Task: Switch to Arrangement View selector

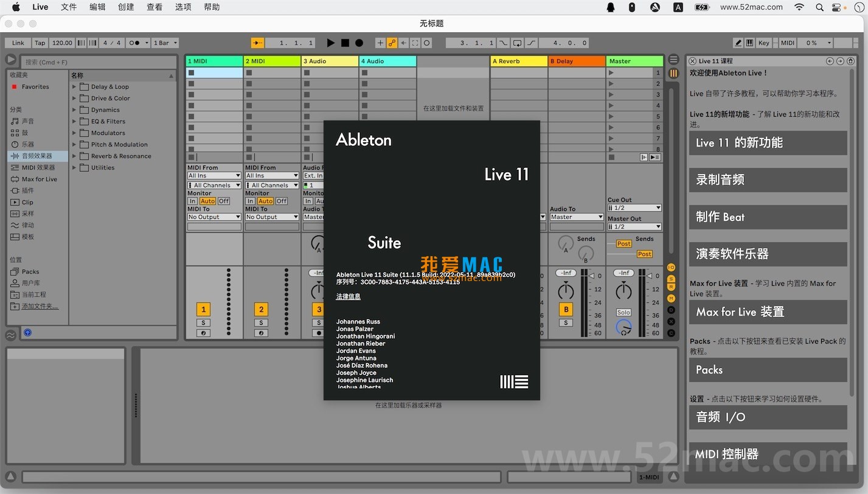Action: (x=673, y=60)
